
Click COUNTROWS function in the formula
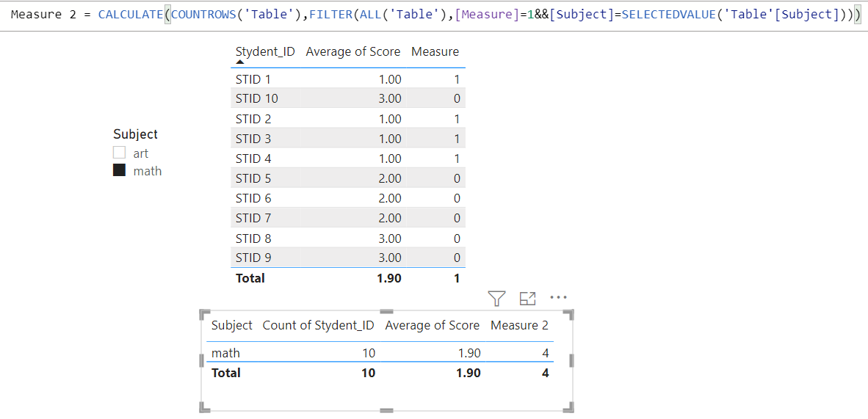pyautogui.click(x=203, y=15)
